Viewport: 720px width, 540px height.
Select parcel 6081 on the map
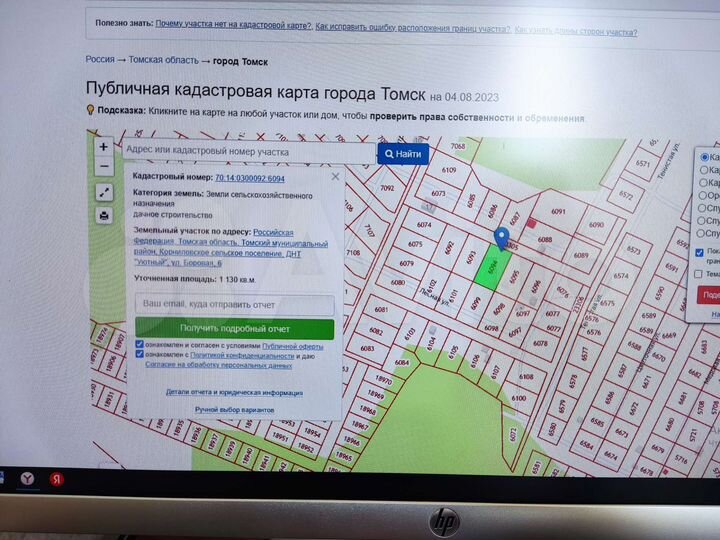[x=381, y=310]
